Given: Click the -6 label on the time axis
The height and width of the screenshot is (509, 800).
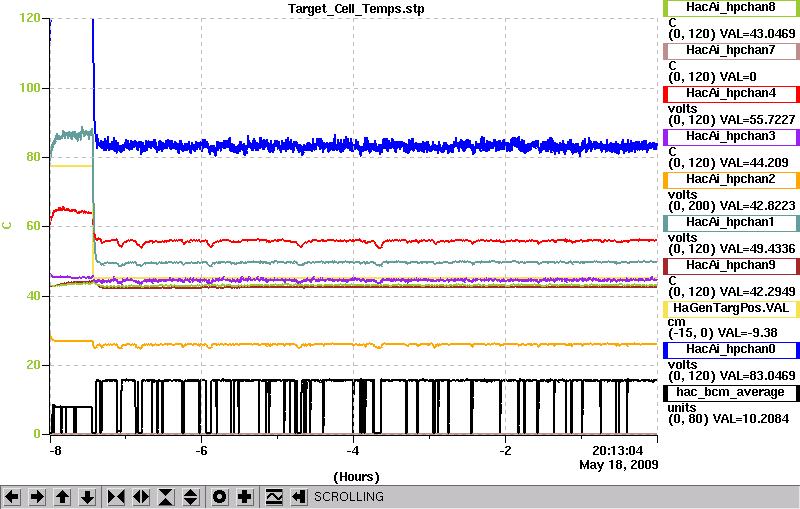Looking at the screenshot, I should point(202,451).
